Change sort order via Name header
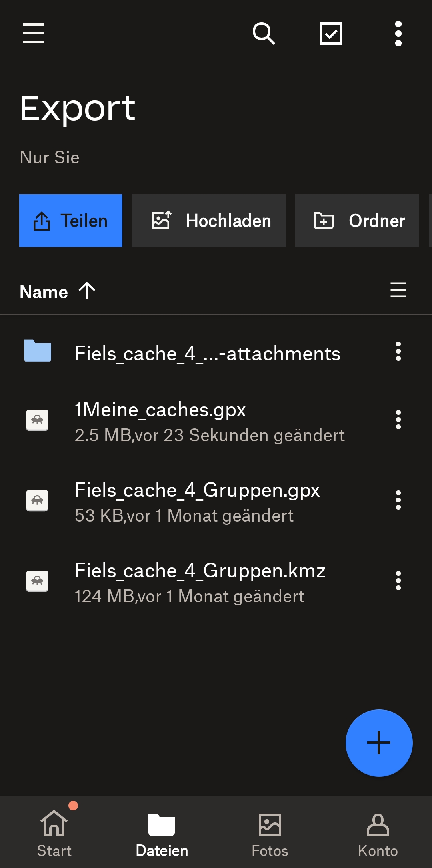This screenshot has width=432, height=868. point(44,292)
